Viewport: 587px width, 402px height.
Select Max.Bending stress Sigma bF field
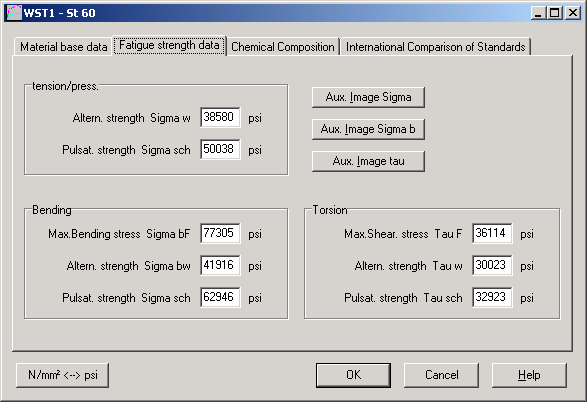point(220,234)
